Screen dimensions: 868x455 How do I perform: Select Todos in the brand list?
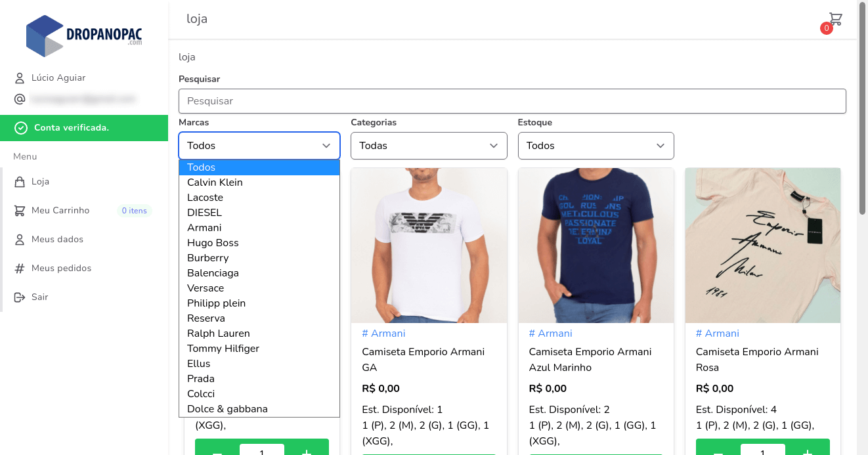click(x=259, y=167)
